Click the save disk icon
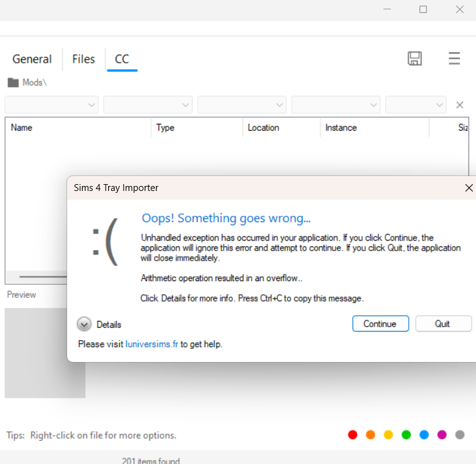476x464 pixels. (414, 58)
